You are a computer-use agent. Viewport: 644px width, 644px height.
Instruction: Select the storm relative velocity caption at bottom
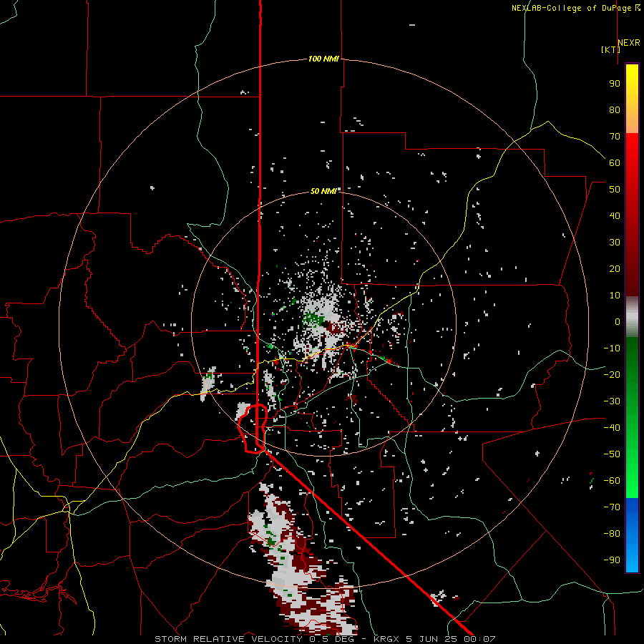point(325,639)
